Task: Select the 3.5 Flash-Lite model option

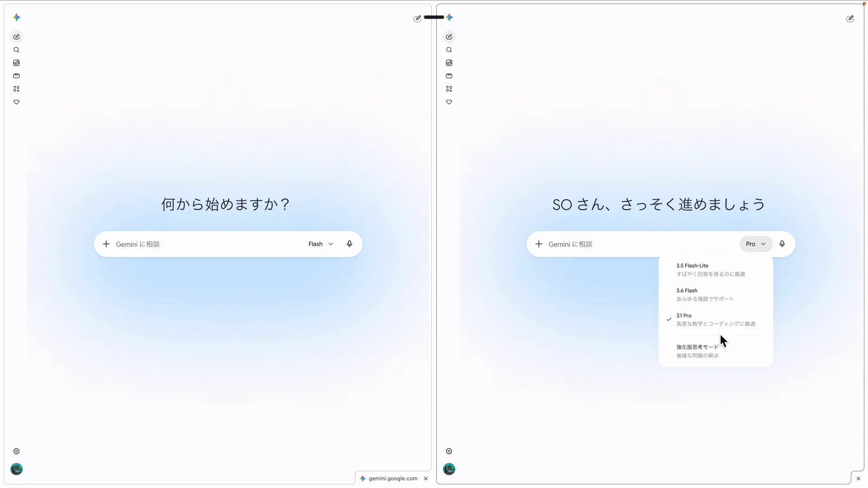Action: (716, 270)
